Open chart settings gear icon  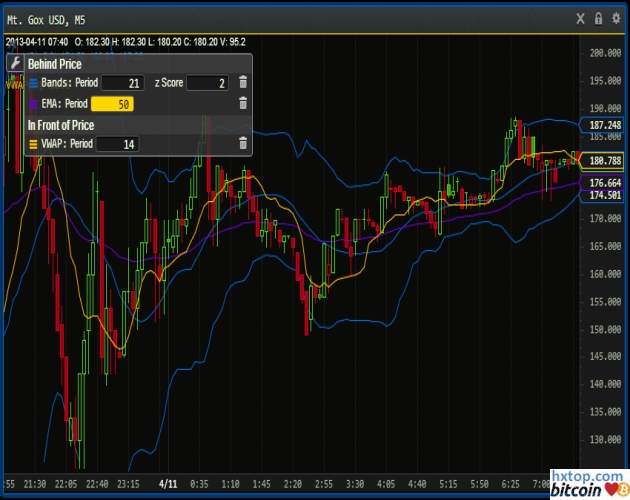click(x=618, y=17)
